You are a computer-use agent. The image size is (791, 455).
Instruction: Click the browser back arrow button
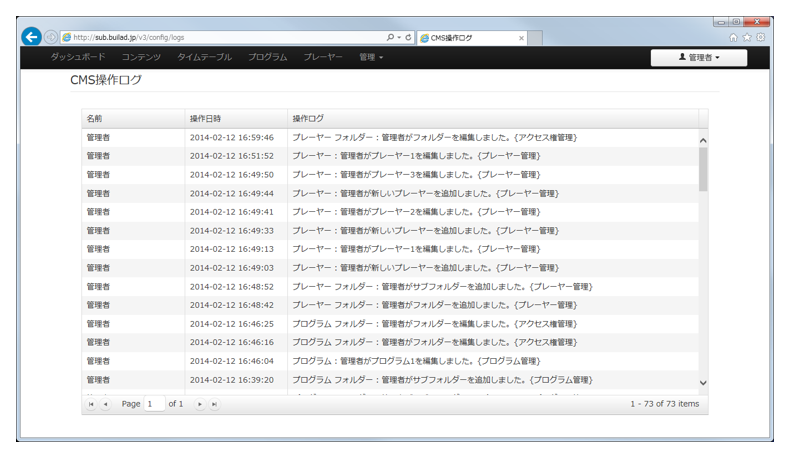(31, 37)
